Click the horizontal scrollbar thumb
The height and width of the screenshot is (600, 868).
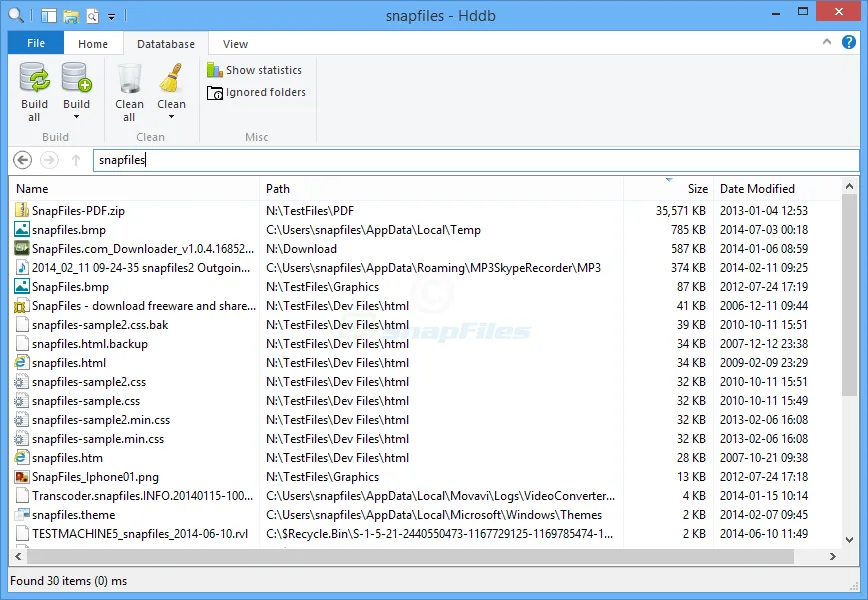pos(410,556)
